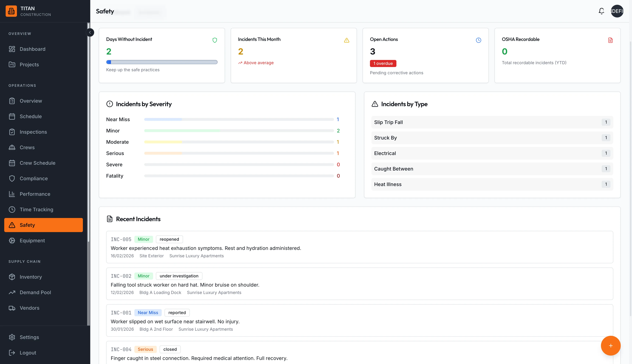Image resolution: width=632 pixels, height=364 pixels.
Task: Click the Minor severity bar
Action: pyautogui.click(x=239, y=131)
